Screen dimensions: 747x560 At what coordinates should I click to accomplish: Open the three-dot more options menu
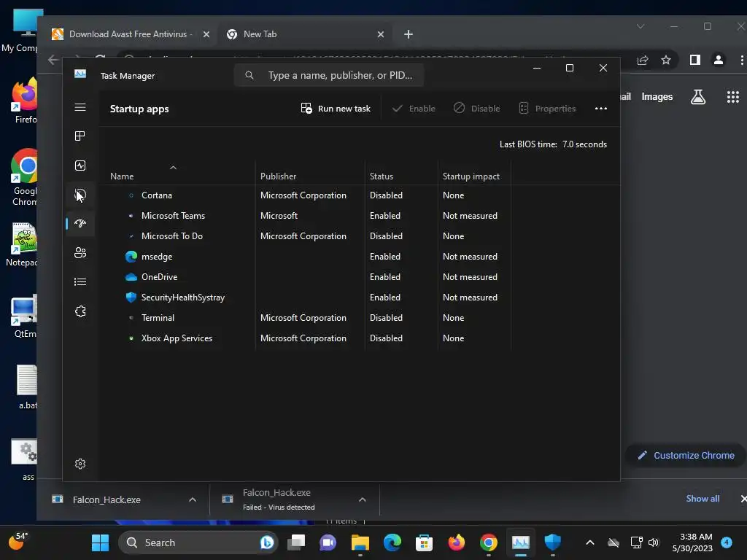click(x=601, y=109)
